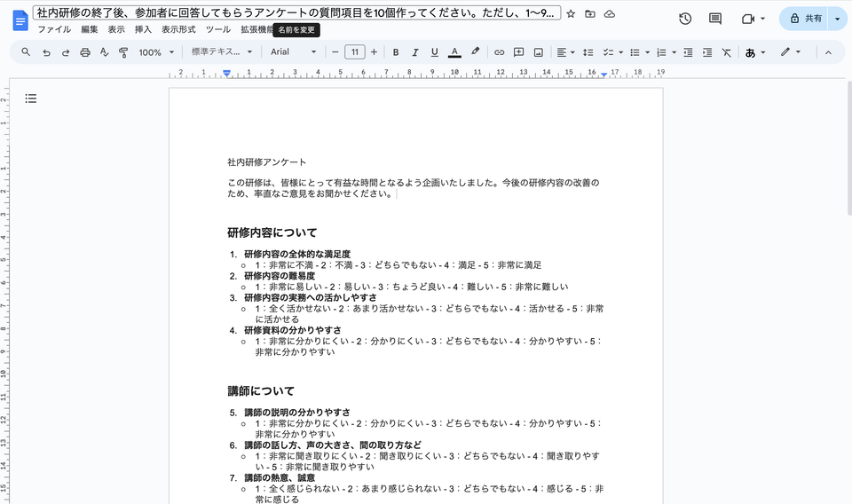Open the highlight color picker
Viewport: 852px width, 504px height.
(475, 52)
